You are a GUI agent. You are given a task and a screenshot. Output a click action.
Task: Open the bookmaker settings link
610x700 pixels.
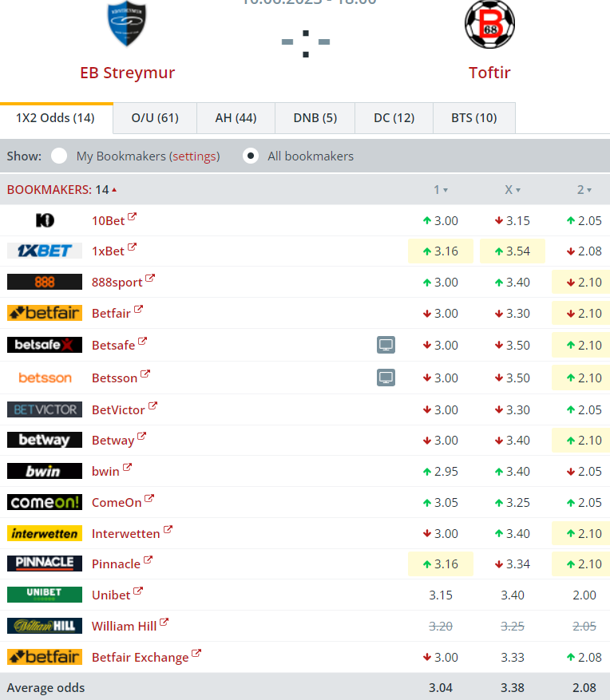coord(194,156)
